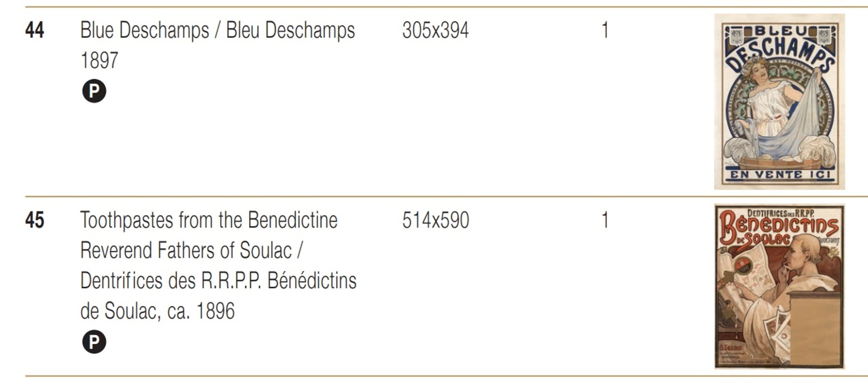This screenshot has width=868, height=379.
Task: Click the "de Soulac, ca. 1896" text
Action: pyautogui.click(x=157, y=311)
